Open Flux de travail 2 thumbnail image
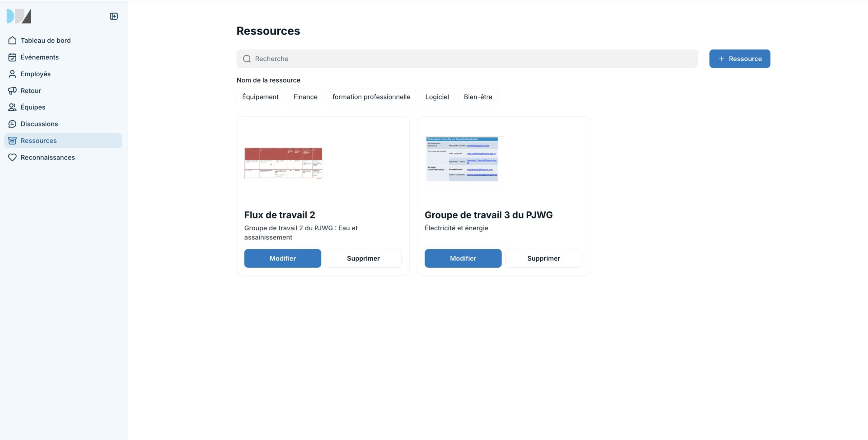The height and width of the screenshot is (440, 868). point(283,163)
